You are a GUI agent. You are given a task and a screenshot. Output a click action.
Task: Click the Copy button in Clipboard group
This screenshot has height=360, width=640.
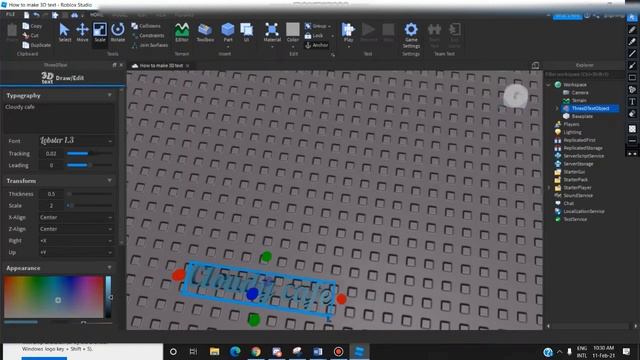pos(32,26)
